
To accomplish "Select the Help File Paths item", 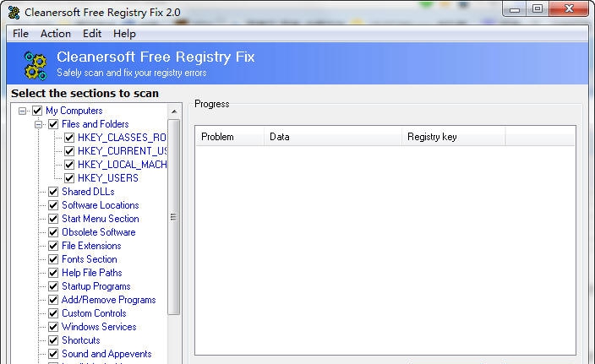I will tap(92, 273).
